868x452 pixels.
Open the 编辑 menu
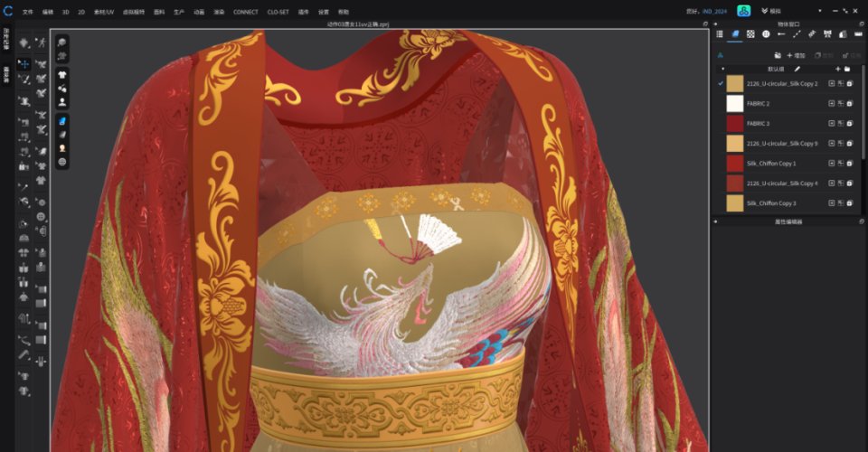(x=48, y=12)
